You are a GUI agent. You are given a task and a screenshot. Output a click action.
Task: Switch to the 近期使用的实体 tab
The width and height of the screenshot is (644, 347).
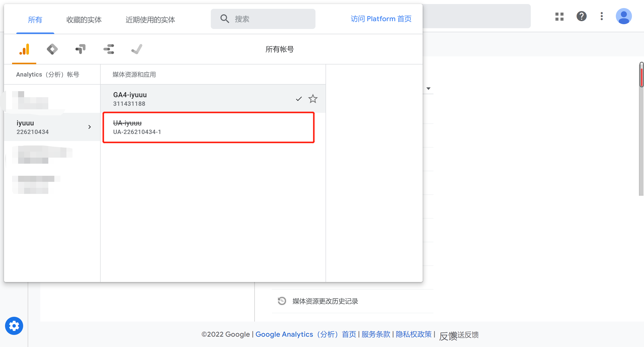(x=150, y=19)
